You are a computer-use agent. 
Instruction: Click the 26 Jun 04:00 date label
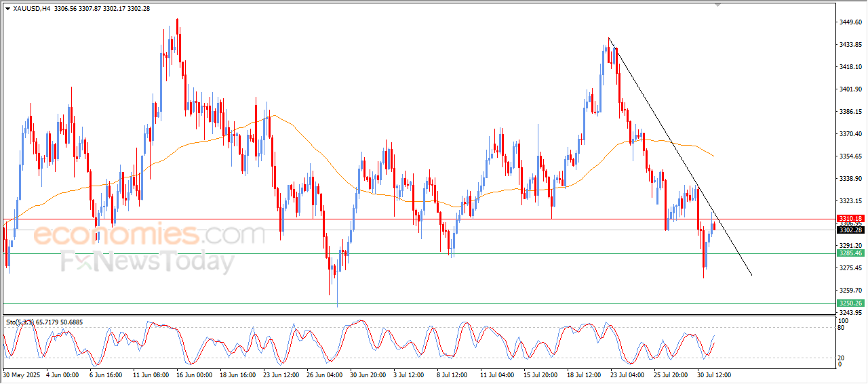323,374
